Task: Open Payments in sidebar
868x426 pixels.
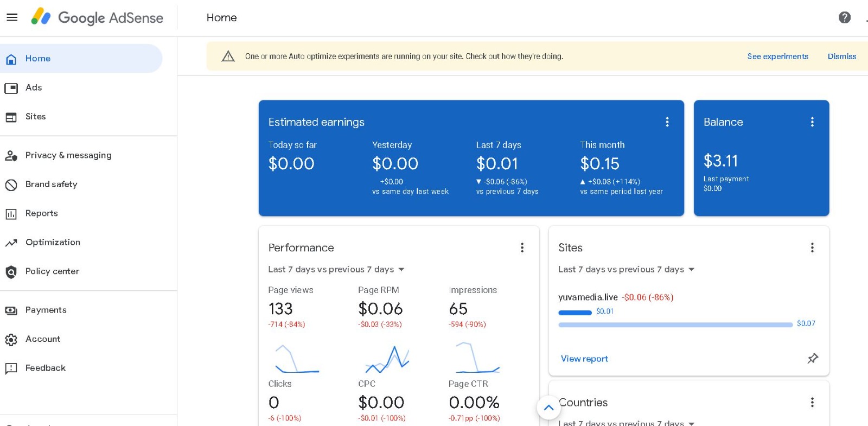Action: click(81, 310)
